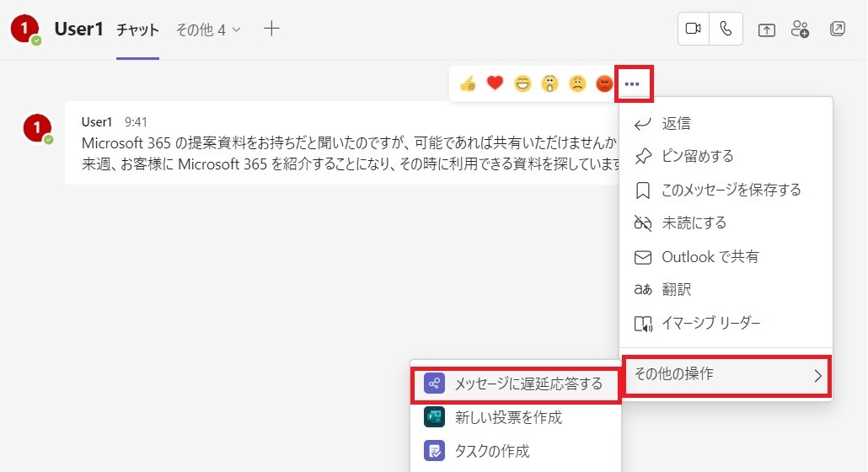Add a new tab with plus icon

click(x=271, y=28)
